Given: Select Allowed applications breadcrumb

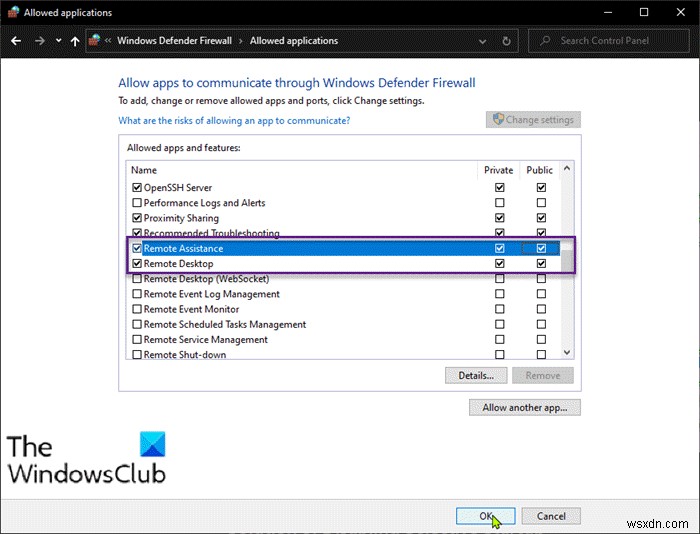Looking at the screenshot, I should tap(294, 41).
